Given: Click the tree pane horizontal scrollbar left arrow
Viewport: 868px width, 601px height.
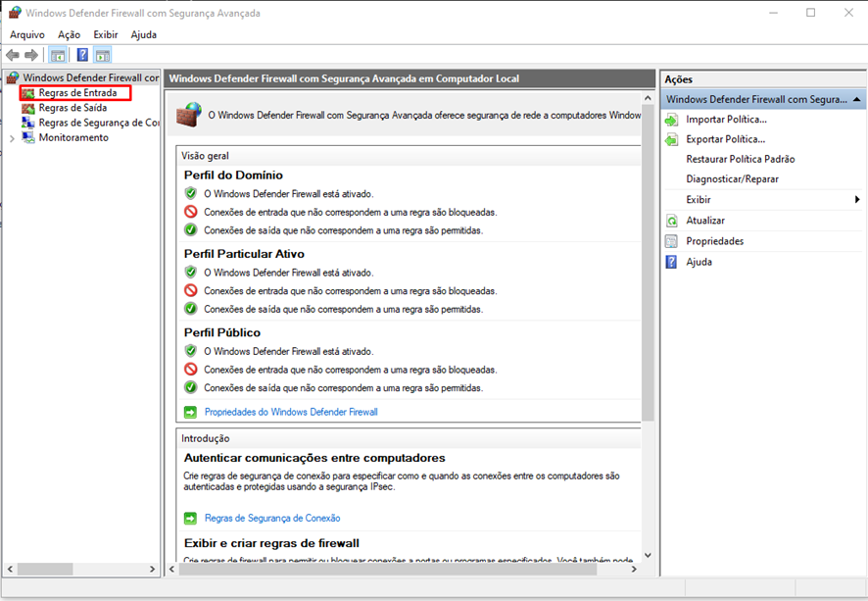Looking at the screenshot, I should click(10, 569).
